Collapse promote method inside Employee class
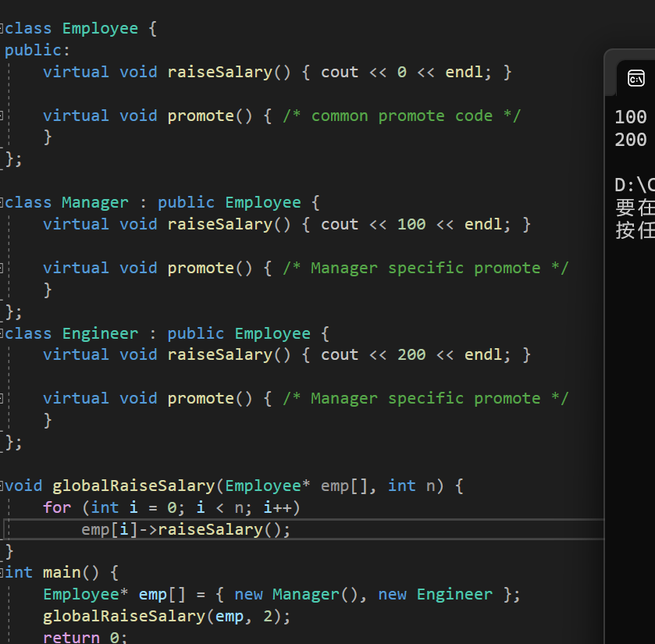This screenshot has width=655, height=644. [x=2, y=116]
